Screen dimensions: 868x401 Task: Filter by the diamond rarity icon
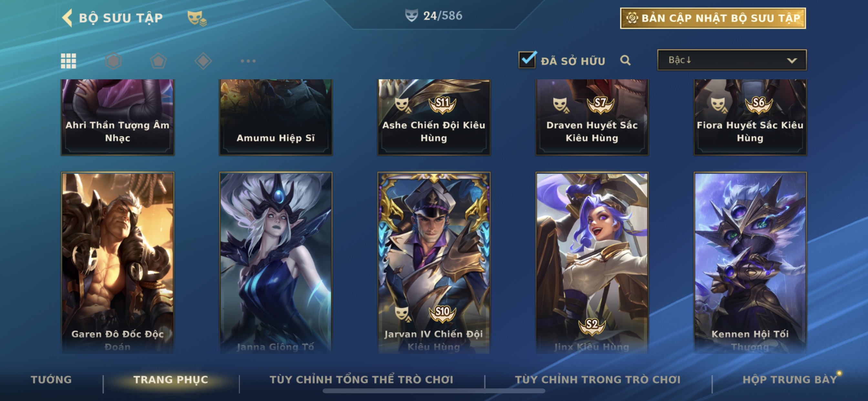click(203, 61)
